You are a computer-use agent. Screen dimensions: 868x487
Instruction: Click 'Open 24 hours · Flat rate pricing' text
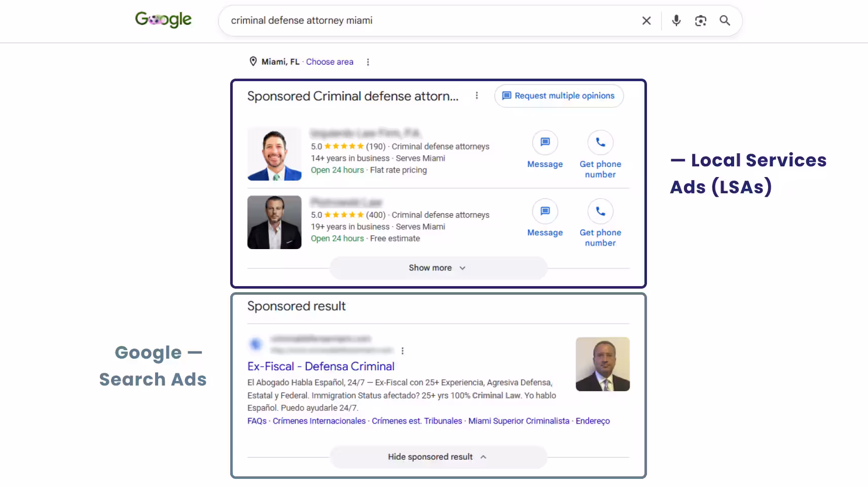(x=369, y=170)
